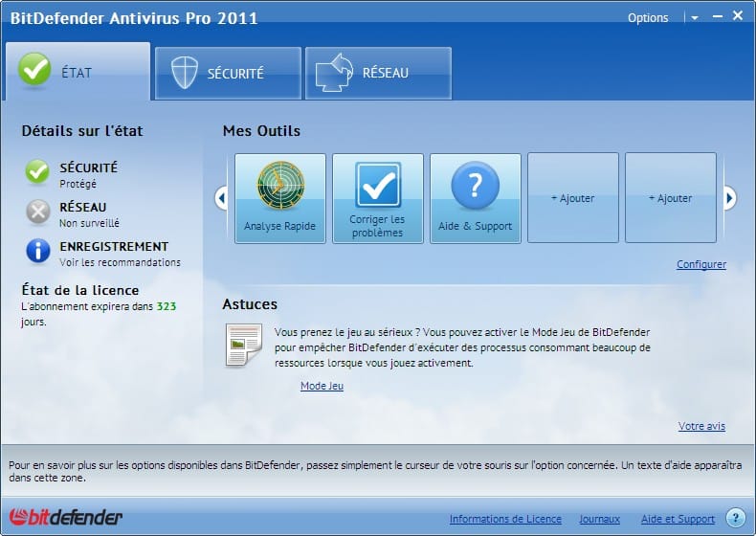Click the Astuces document icon
This screenshot has height=536, width=756.
tap(243, 345)
